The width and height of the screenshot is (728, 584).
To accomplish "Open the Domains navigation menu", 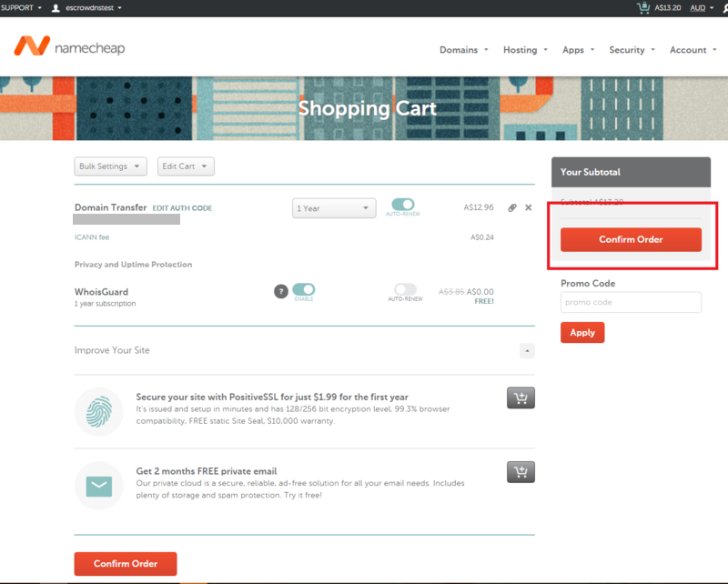I will click(463, 50).
